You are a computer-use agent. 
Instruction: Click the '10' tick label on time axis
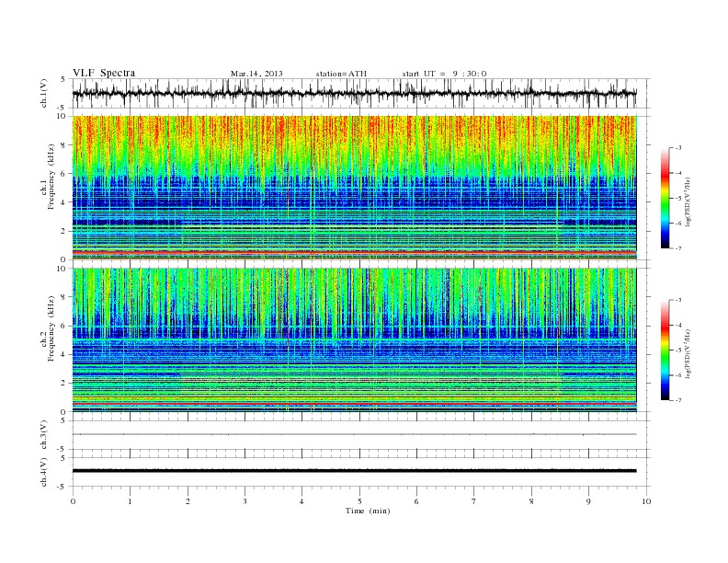646,501
